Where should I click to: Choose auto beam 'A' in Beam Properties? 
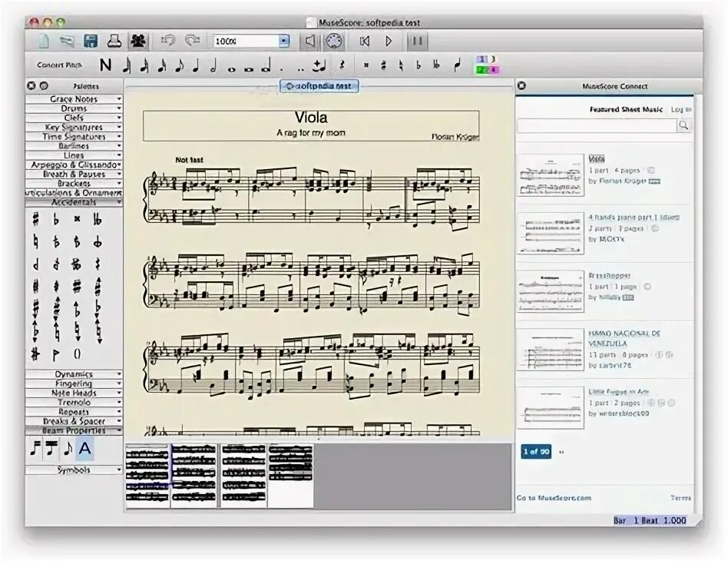pos(84,449)
